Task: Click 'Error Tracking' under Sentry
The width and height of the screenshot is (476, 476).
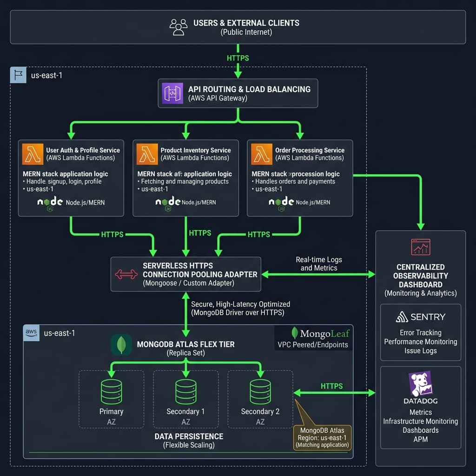Action: [420, 333]
